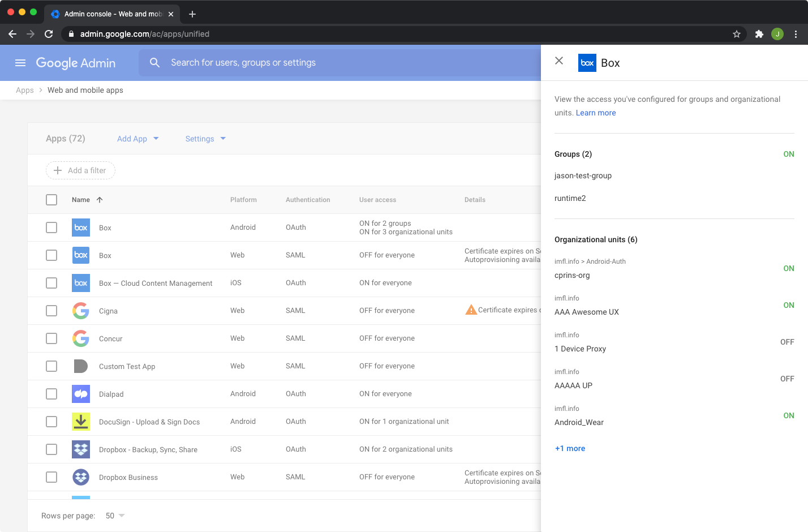
Task: Click the address bar URL
Action: pos(145,34)
